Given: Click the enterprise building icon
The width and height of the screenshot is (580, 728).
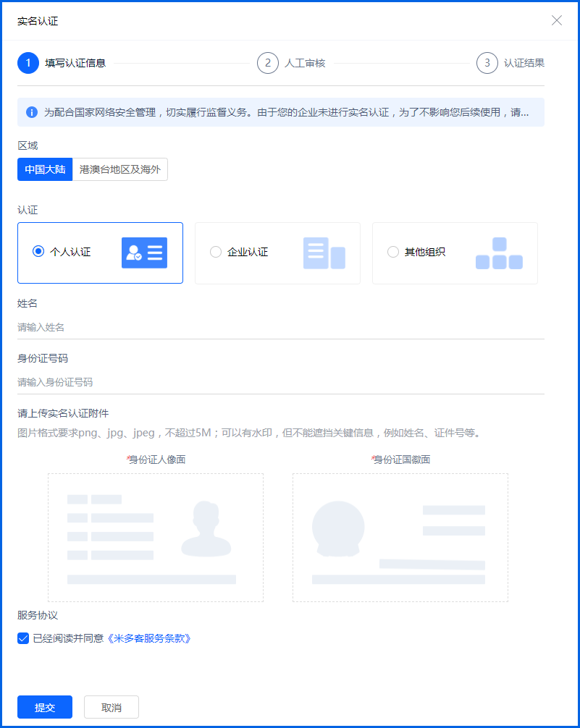Looking at the screenshot, I should [324, 253].
